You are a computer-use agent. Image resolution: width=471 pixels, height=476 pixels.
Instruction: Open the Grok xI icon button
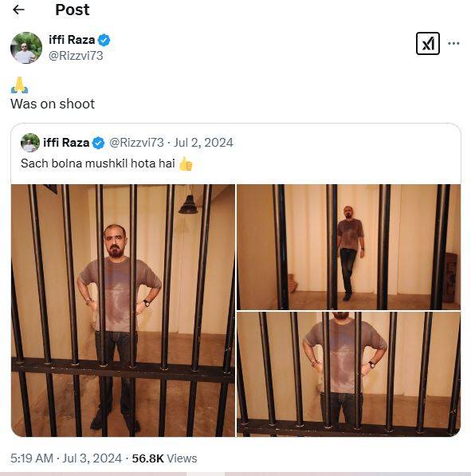[x=428, y=43]
